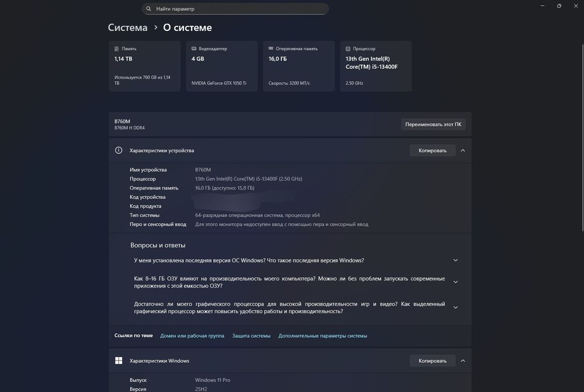
Task: Open Домен или рабочая группа link
Action: click(192, 335)
